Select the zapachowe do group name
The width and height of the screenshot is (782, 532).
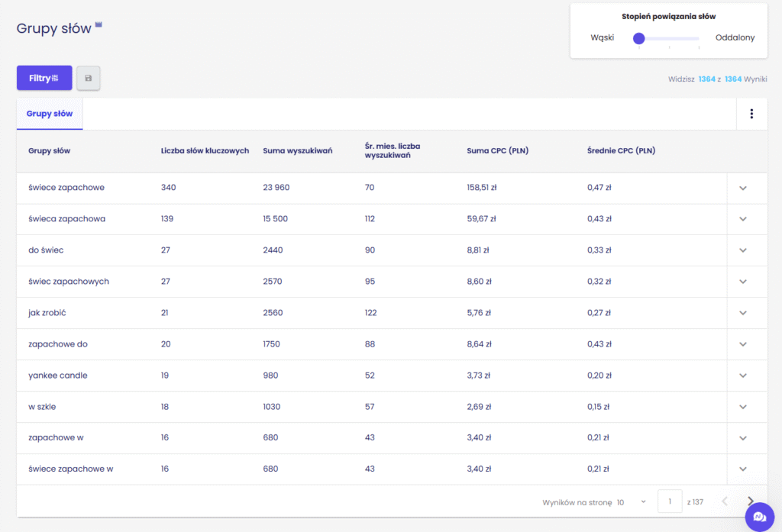[x=58, y=344]
